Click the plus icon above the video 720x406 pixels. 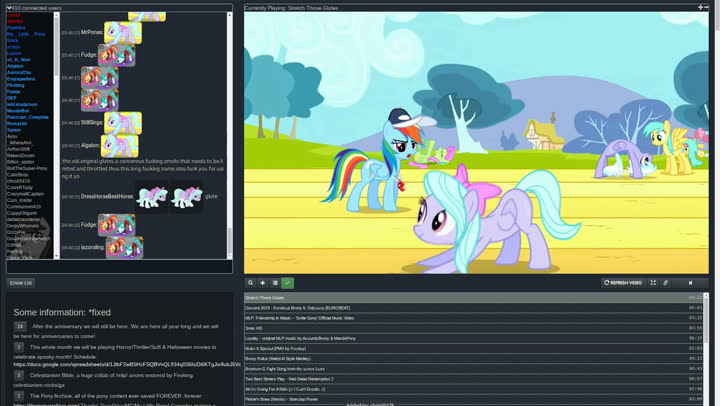(x=700, y=7)
